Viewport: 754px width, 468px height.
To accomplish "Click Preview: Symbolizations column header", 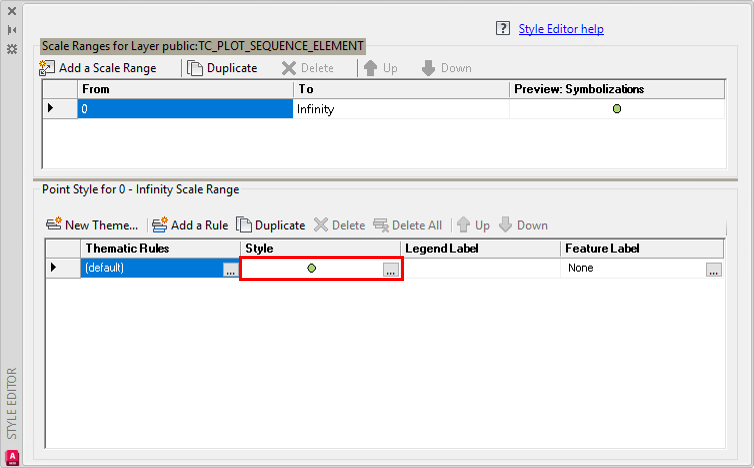I will tap(617, 89).
